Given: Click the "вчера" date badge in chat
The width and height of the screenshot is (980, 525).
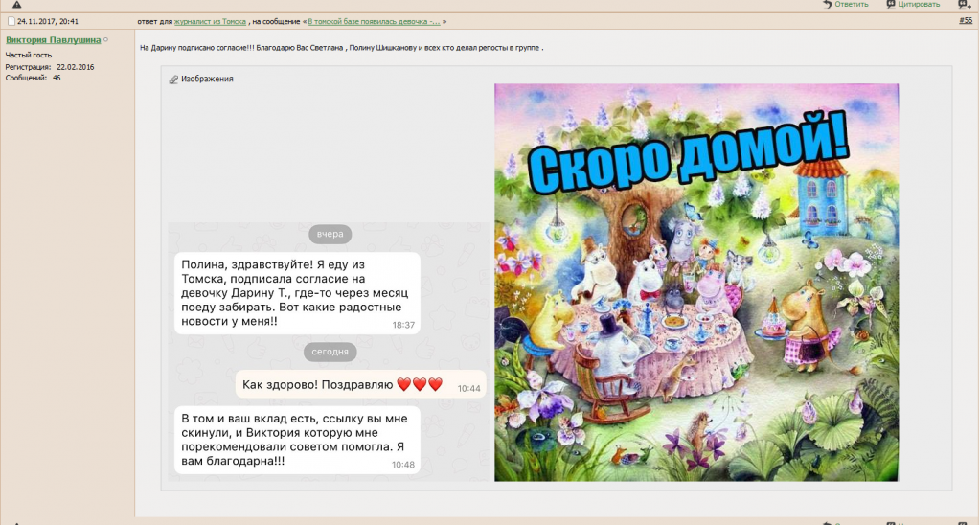Looking at the screenshot, I should (x=330, y=235).
